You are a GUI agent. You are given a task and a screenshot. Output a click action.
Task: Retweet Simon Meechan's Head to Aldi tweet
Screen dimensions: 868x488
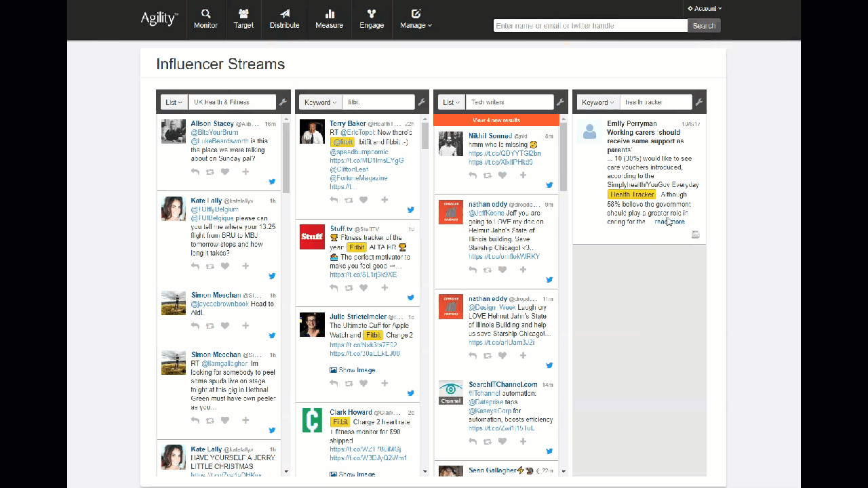[x=210, y=326]
